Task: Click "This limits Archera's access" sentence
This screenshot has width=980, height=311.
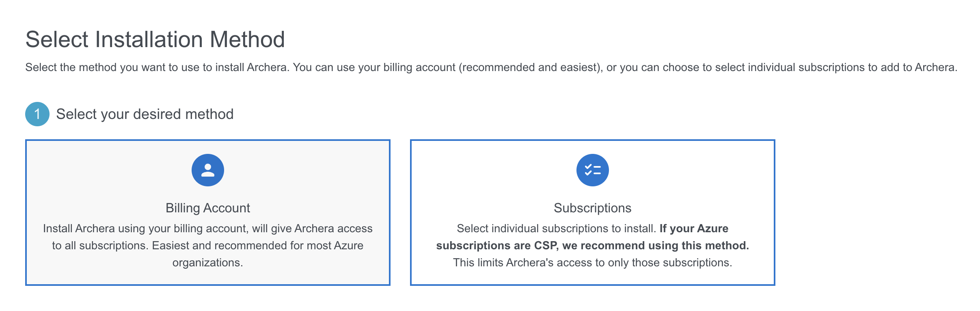Action: coord(592,263)
